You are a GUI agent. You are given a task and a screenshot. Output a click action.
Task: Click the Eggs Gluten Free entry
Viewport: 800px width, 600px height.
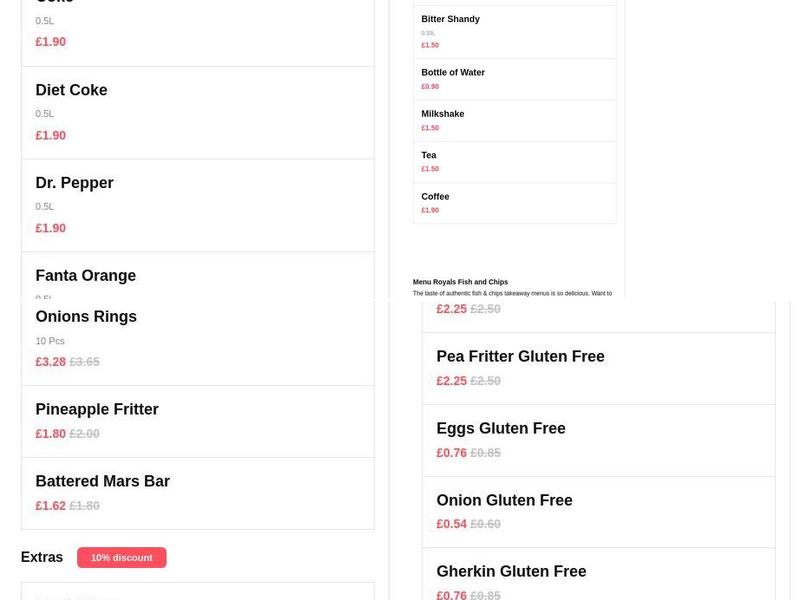click(500, 428)
